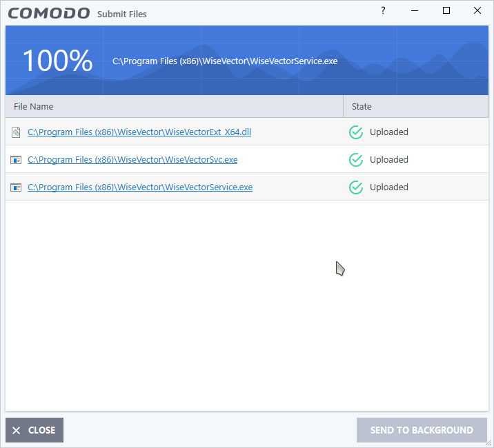This screenshot has height=448, width=494.
Task: Click Uploaded status of WiseVectorService.exe row
Action: [x=388, y=187]
